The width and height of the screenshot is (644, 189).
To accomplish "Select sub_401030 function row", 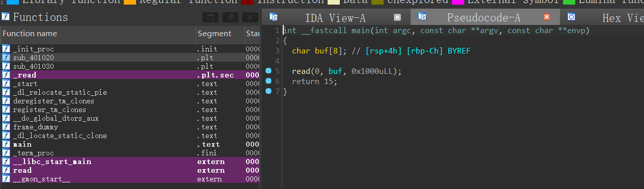I will (x=130, y=66).
